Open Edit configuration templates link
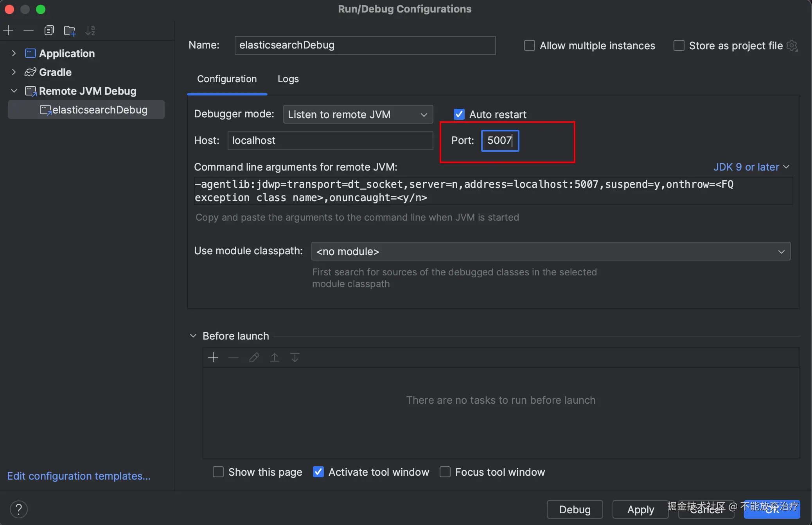Screen dimensions: 812x525 79,476
